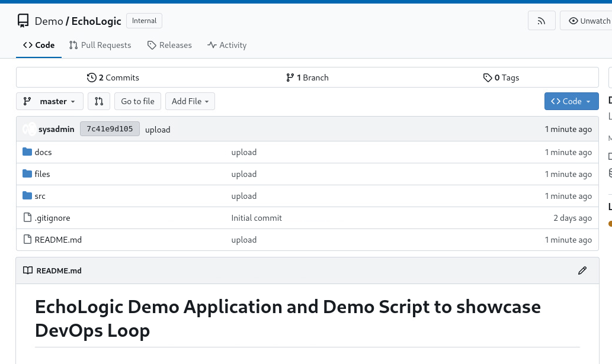Open the files folder
The width and height of the screenshot is (612, 364).
[x=42, y=174]
